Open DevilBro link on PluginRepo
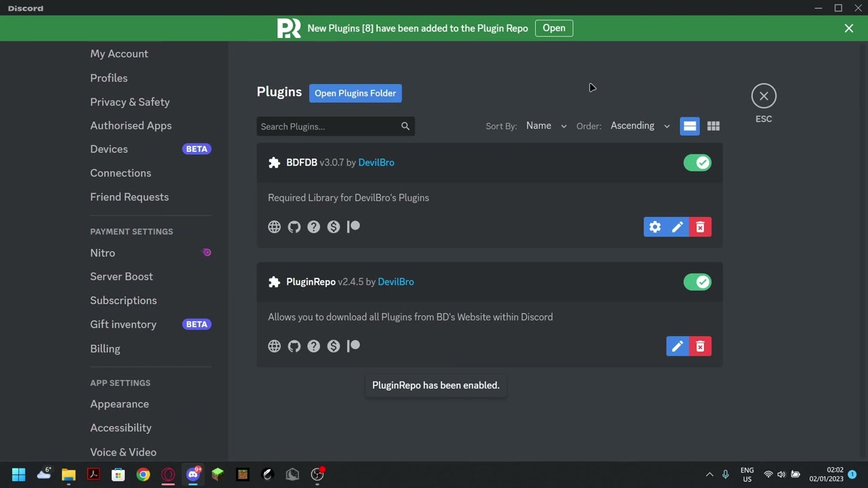 (396, 282)
